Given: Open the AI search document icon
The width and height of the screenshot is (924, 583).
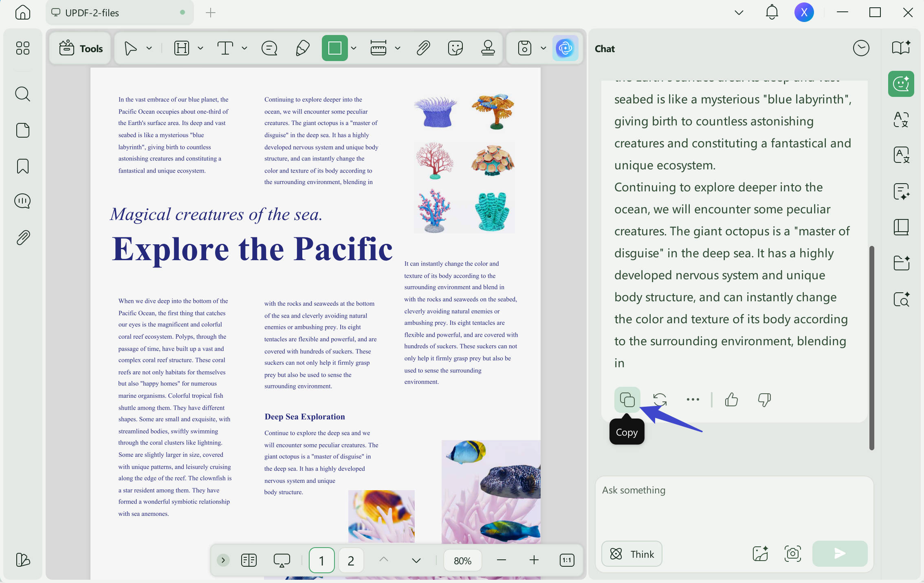Looking at the screenshot, I should coord(901,299).
